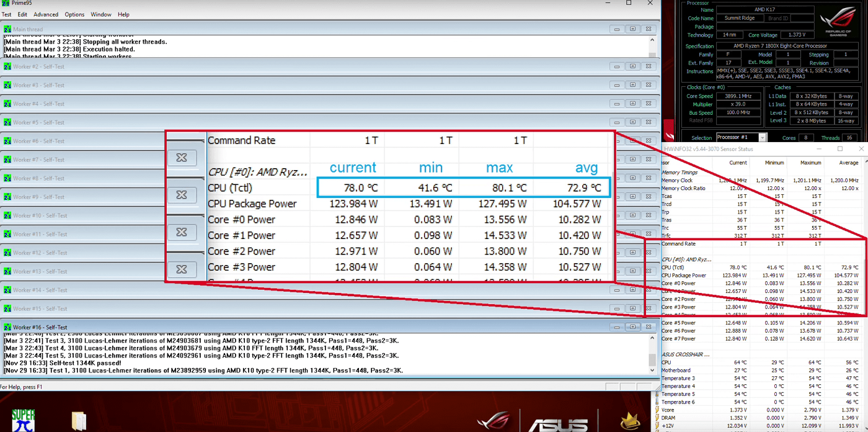
Task: Click the Average column header in HWiNFO
Action: [x=849, y=163]
